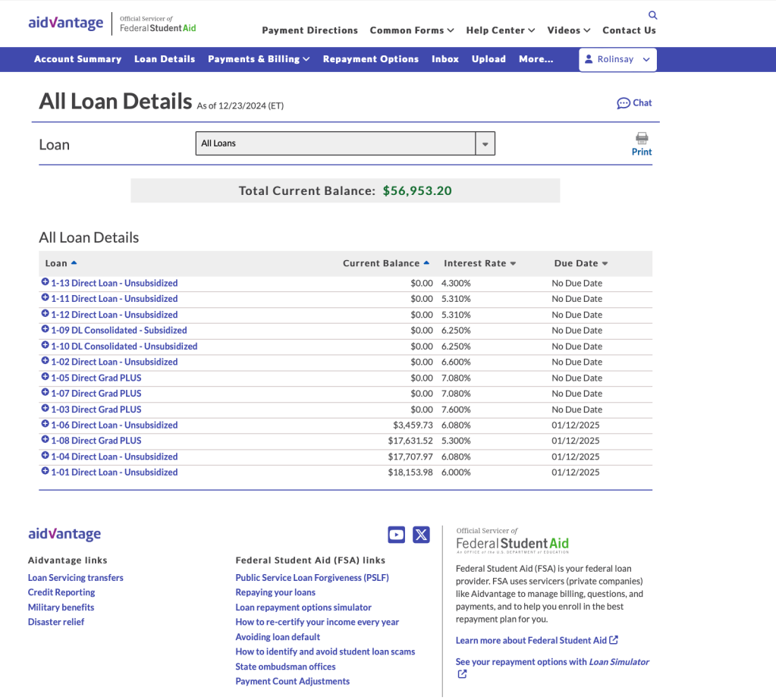Image resolution: width=776 pixels, height=700 pixels.
Task: Open the Help Center menu
Action: [x=500, y=30]
